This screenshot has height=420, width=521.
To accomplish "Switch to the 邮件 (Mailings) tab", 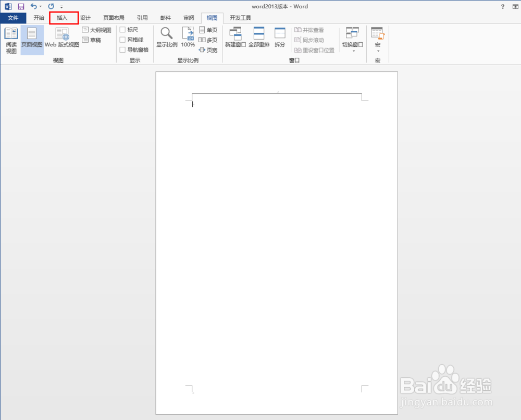I will pyautogui.click(x=166, y=18).
